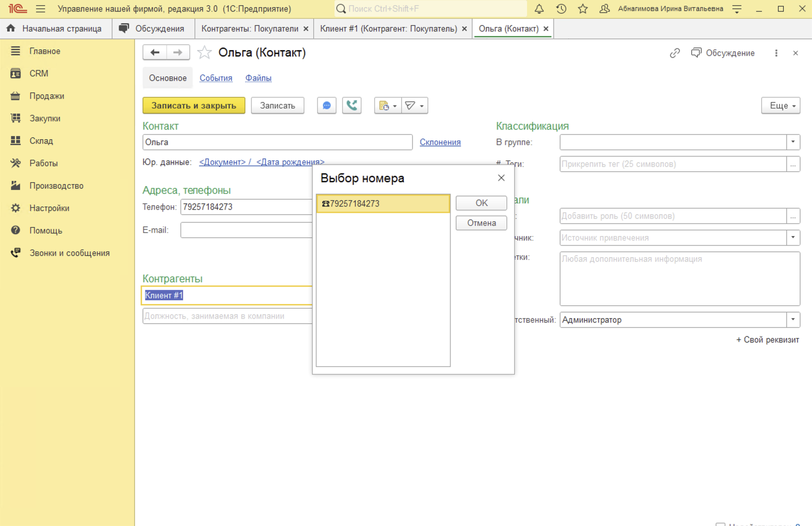Click the green phone call icon

tap(352, 106)
